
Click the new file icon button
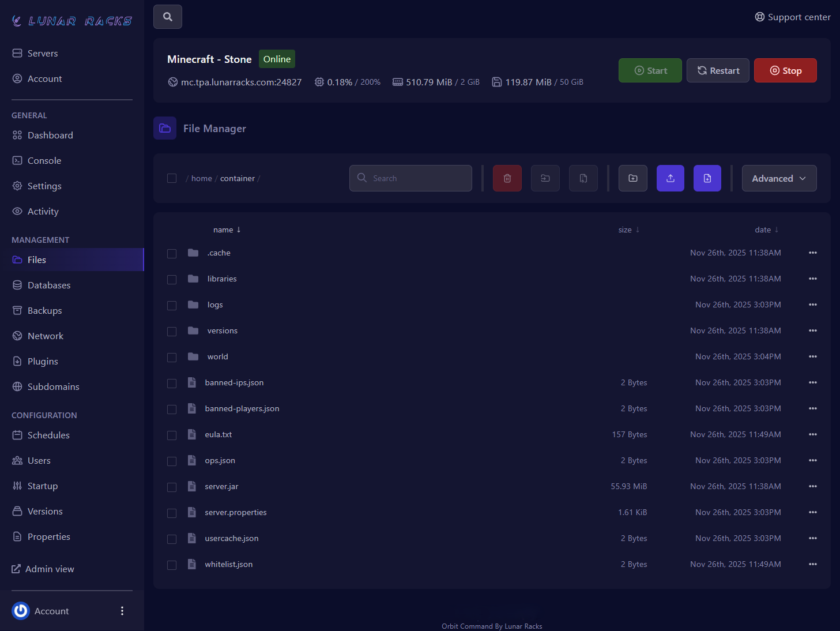pyautogui.click(x=707, y=178)
